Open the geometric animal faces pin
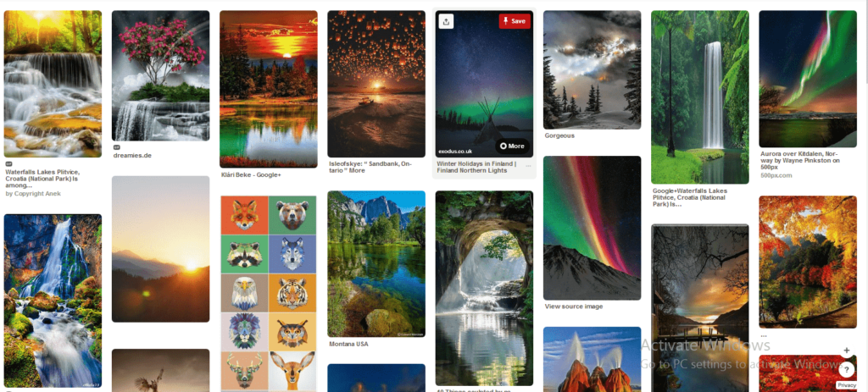Viewport: 868px width, 392px height. pyautogui.click(x=269, y=293)
